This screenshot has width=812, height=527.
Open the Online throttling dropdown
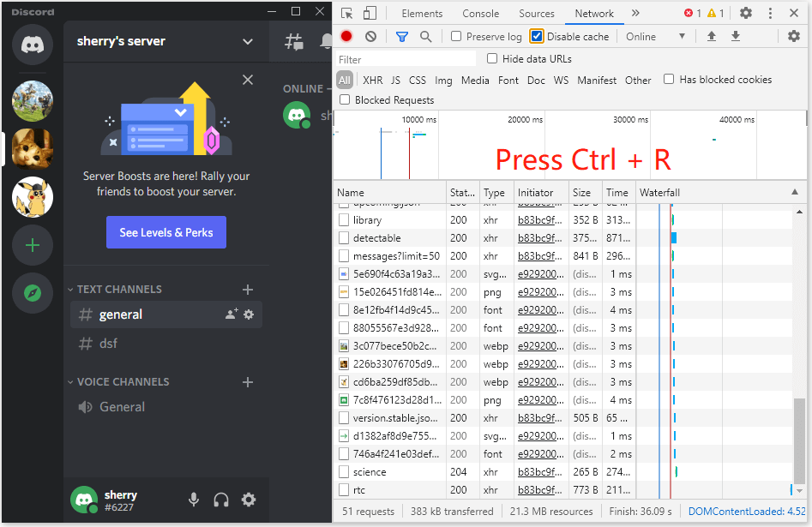[x=655, y=36]
